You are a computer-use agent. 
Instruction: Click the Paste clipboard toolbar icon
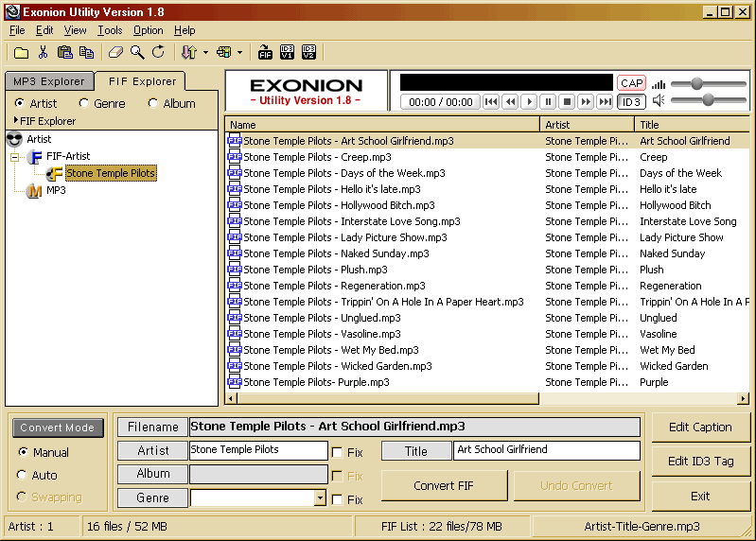pyautogui.click(x=64, y=52)
